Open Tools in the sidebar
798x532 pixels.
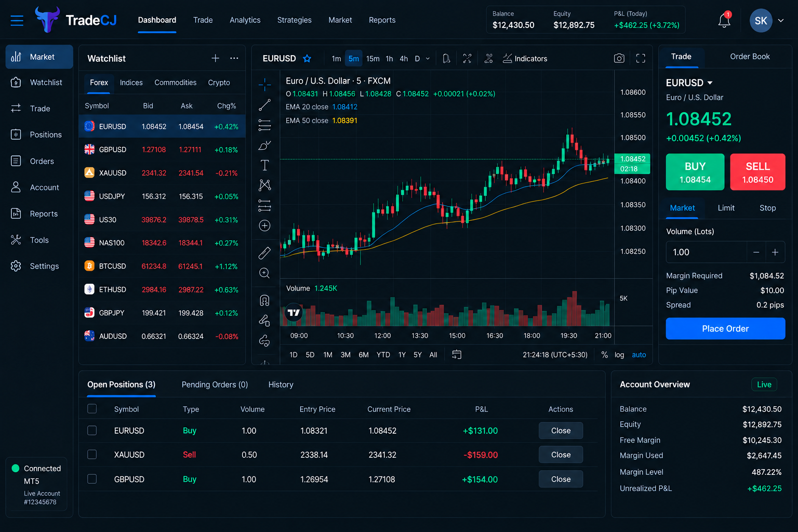click(39, 240)
